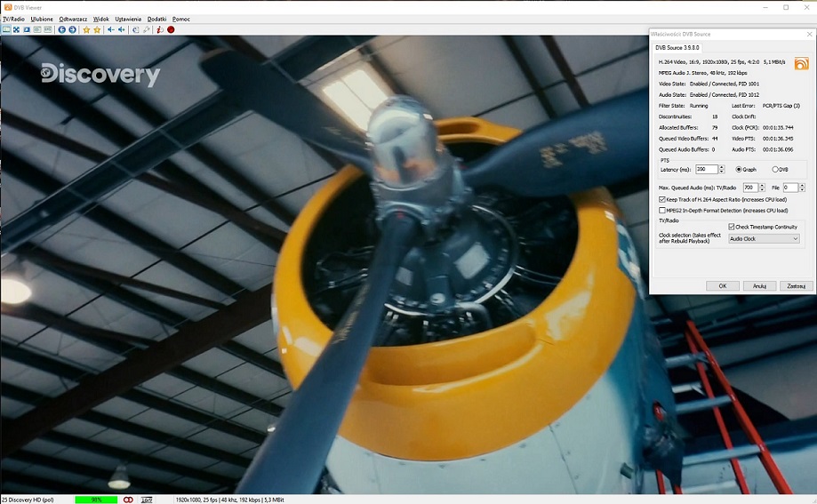Image resolution: width=817 pixels, height=504 pixels.
Task: Increase the File queued audio stepper
Action: (802, 185)
